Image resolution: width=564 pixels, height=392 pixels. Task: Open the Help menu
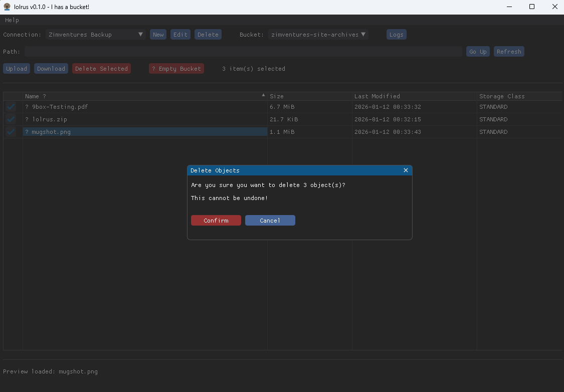coord(12,20)
